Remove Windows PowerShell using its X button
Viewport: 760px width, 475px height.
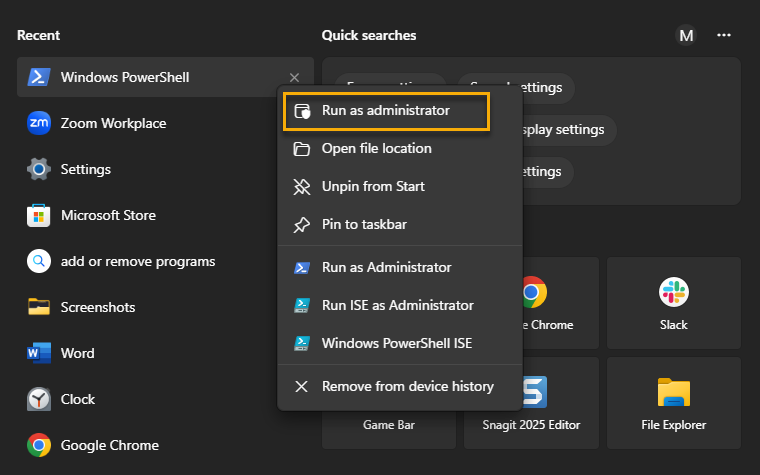[x=294, y=78]
